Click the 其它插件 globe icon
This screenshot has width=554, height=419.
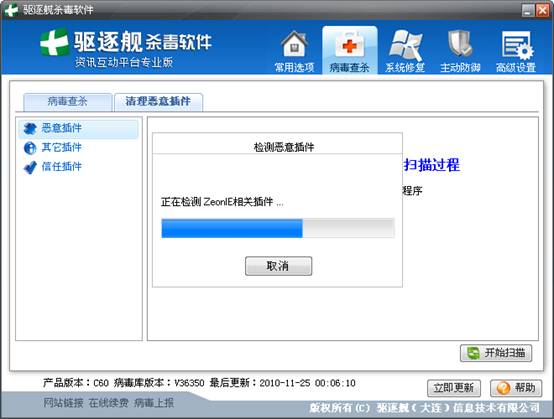30,148
